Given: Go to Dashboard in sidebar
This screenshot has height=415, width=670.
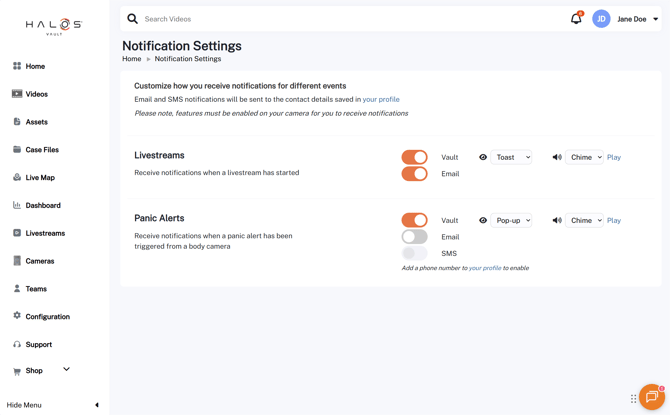Looking at the screenshot, I should (43, 205).
